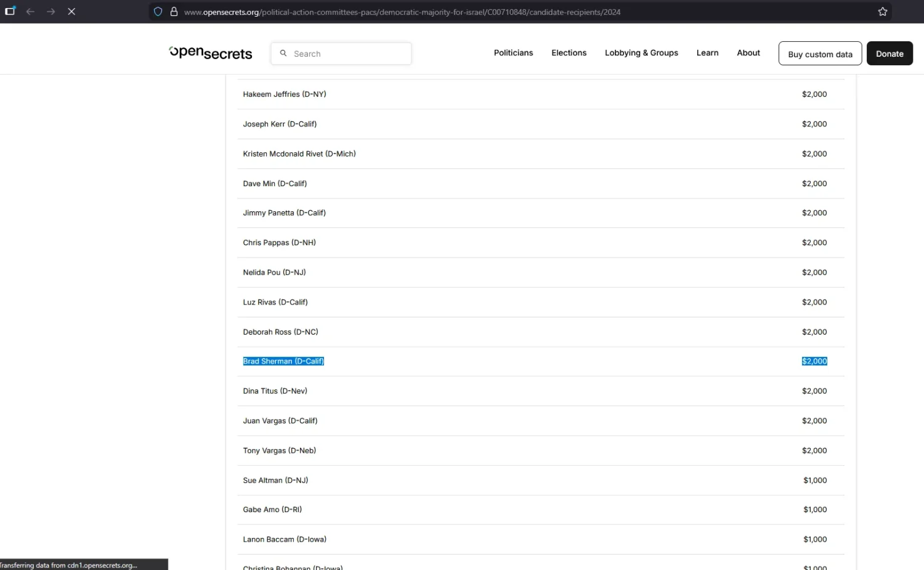This screenshot has height=570, width=924.
Task: Click the $2,000 amount for Hakeem Jeffries
Action: coord(814,94)
